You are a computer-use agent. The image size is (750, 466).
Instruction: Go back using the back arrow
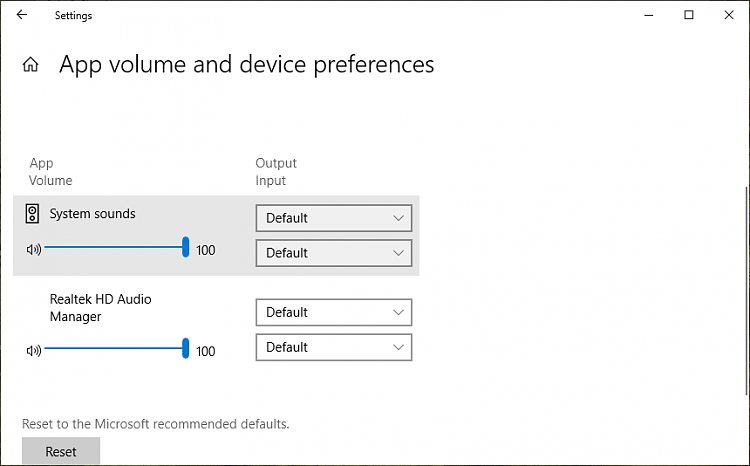point(22,15)
